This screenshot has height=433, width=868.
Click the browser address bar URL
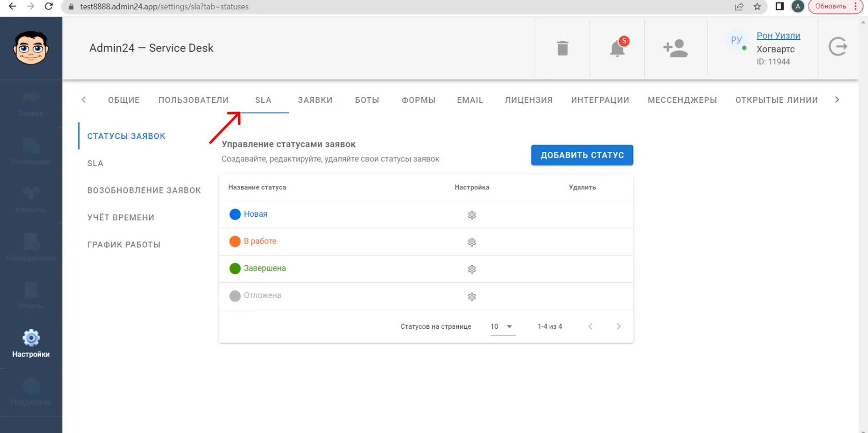[x=164, y=7]
